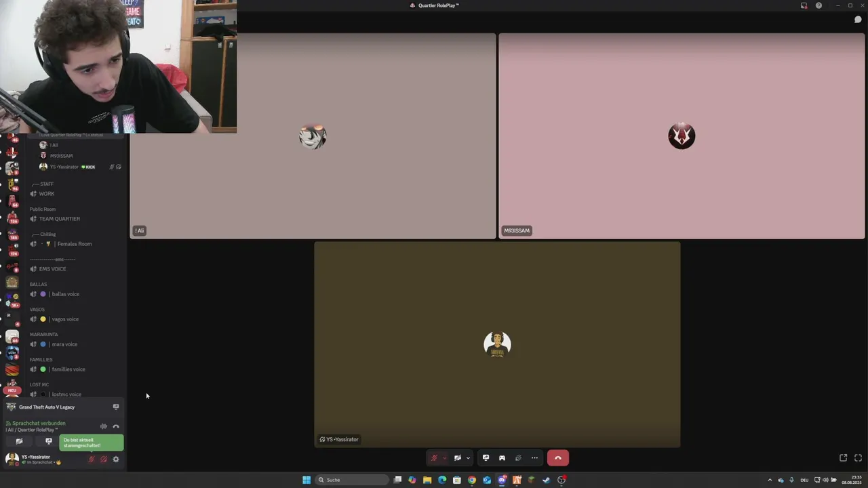The height and width of the screenshot is (488, 868).
Task: Pop out the call window
Action: (x=843, y=458)
